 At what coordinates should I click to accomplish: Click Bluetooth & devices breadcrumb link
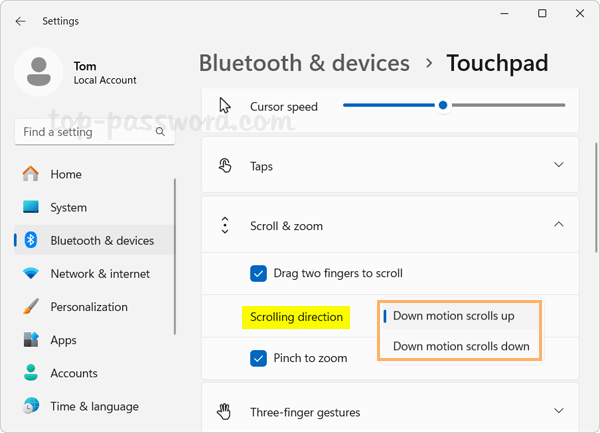(304, 64)
